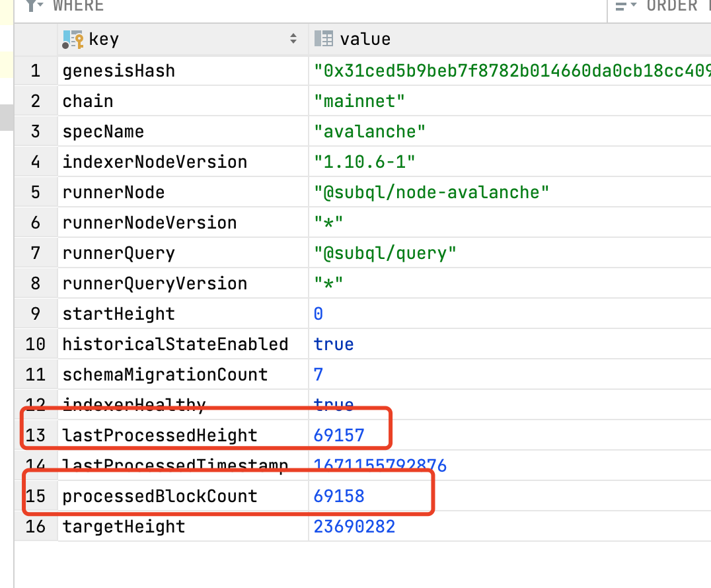711x588 pixels.
Task: Select the mainnet value in row 2
Action: tap(358, 100)
